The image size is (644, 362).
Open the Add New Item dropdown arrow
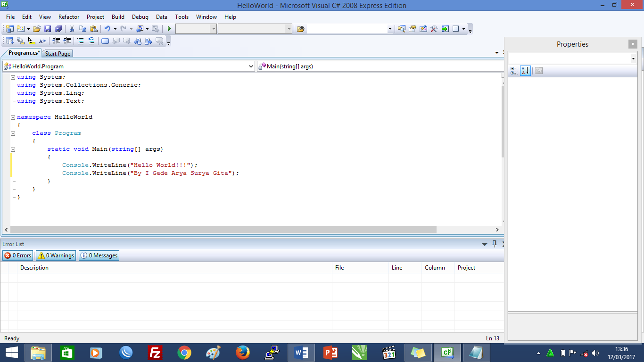(x=28, y=29)
